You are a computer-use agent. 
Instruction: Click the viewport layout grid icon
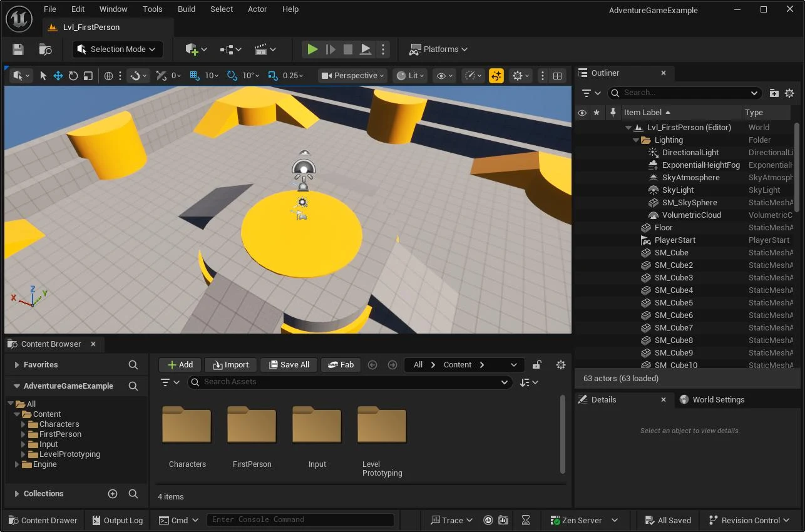(557, 76)
